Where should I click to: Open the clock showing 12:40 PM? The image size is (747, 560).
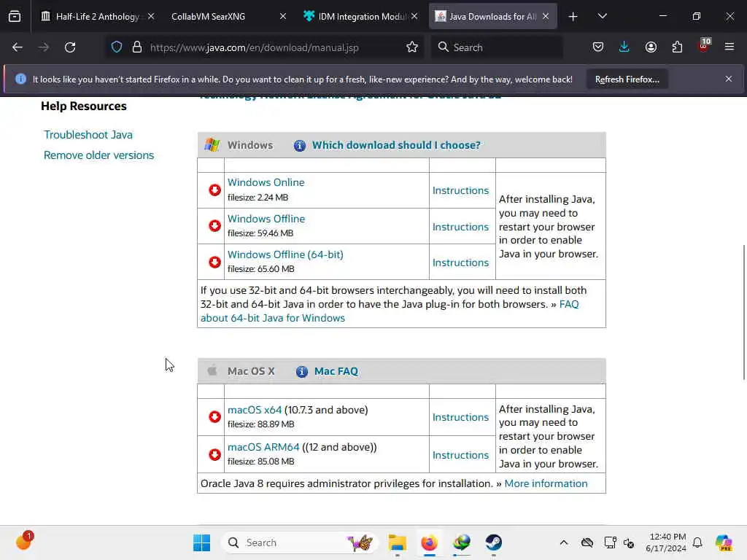pos(666,542)
